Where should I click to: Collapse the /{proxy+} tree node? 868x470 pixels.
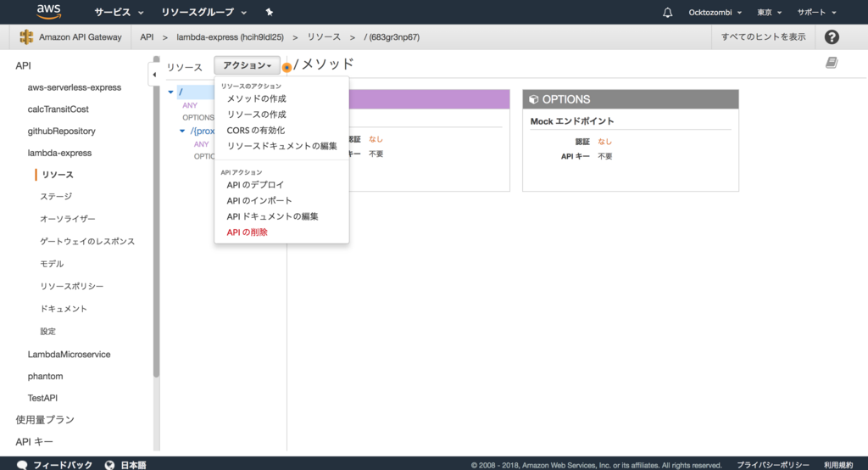tap(182, 131)
